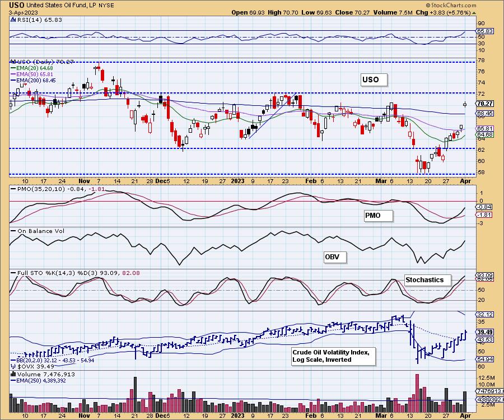Click the 'High 70.70' header value
The height and width of the screenshot is (420, 504).
coord(283,12)
